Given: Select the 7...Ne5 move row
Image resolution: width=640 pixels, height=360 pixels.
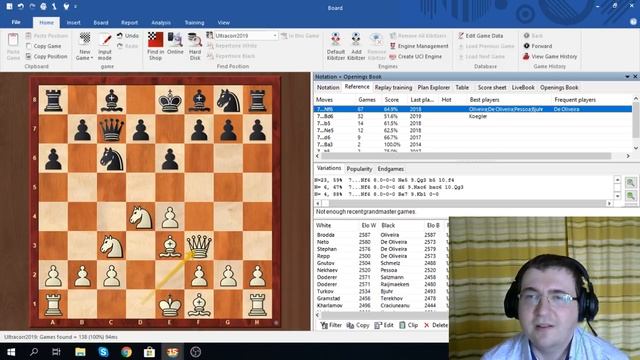Looking at the screenshot, I should [473, 130].
